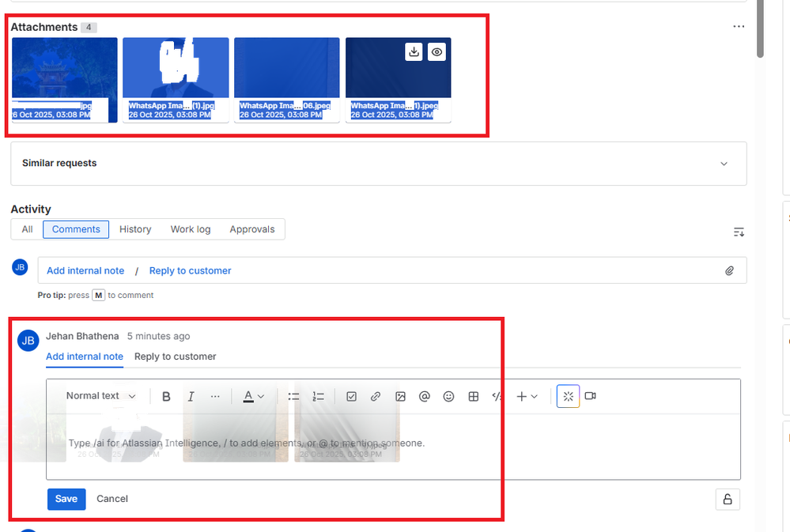Open the emoji picker
This screenshot has height=532, width=790.
448,397
